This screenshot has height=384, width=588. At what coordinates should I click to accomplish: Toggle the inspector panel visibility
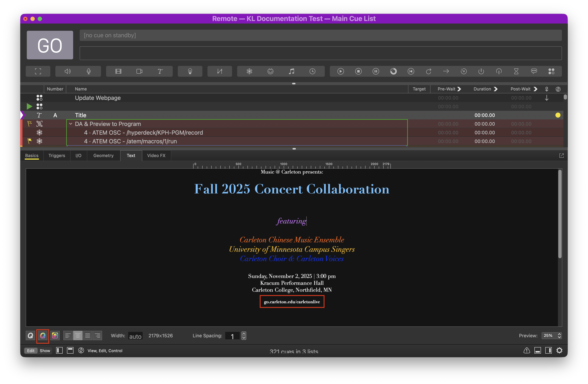pos(538,350)
